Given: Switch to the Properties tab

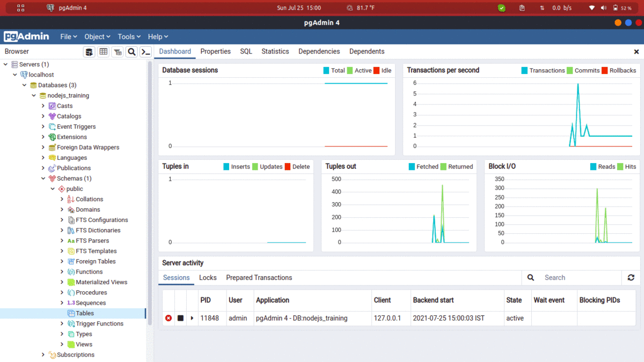Looking at the screenshot, I should 216,51.
